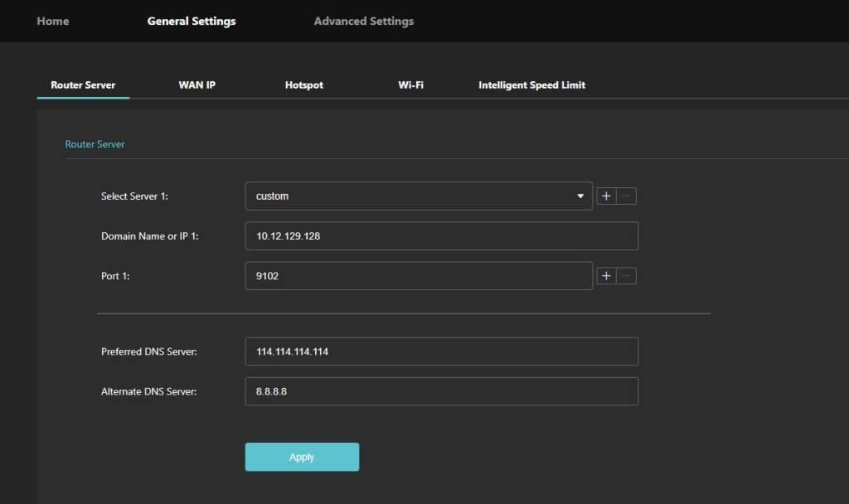Focus the Preferred DNS Server field
This screenshot has height=504, width=849.
(442, 351)
